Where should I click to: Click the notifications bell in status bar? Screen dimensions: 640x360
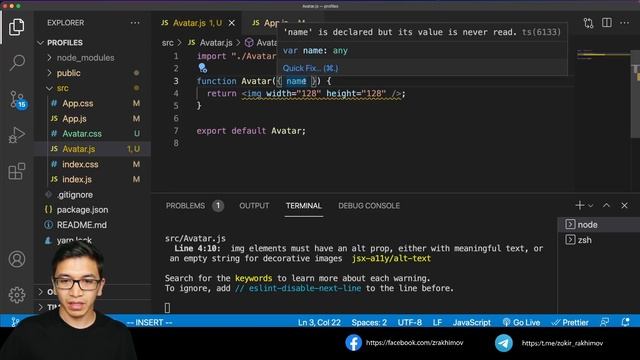tap(625, 322)
